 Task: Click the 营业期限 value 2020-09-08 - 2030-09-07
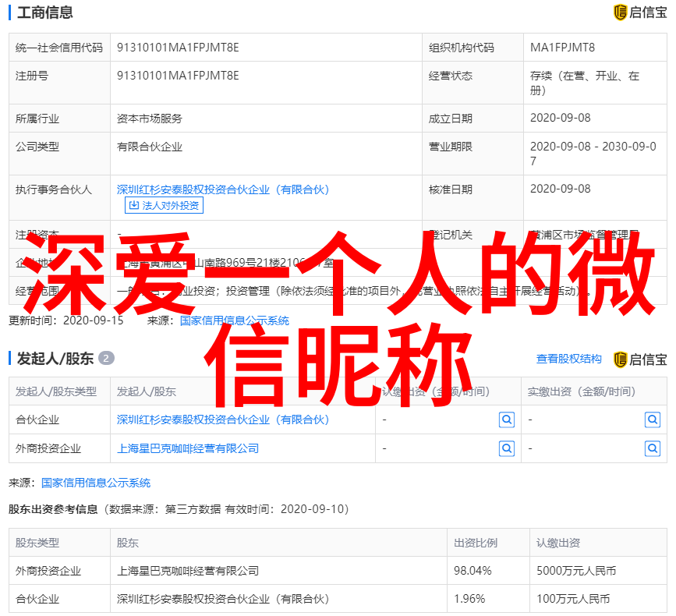click(x=593, y=154)
